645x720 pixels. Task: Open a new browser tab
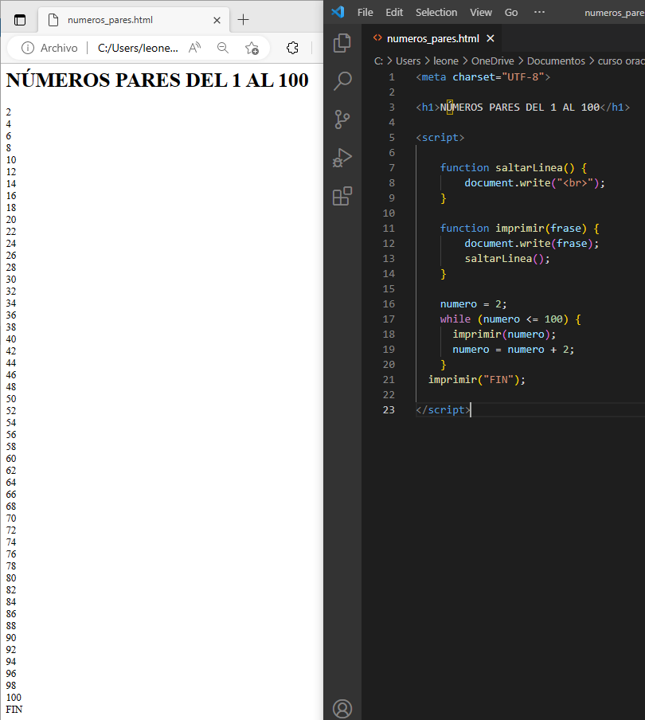243,20
